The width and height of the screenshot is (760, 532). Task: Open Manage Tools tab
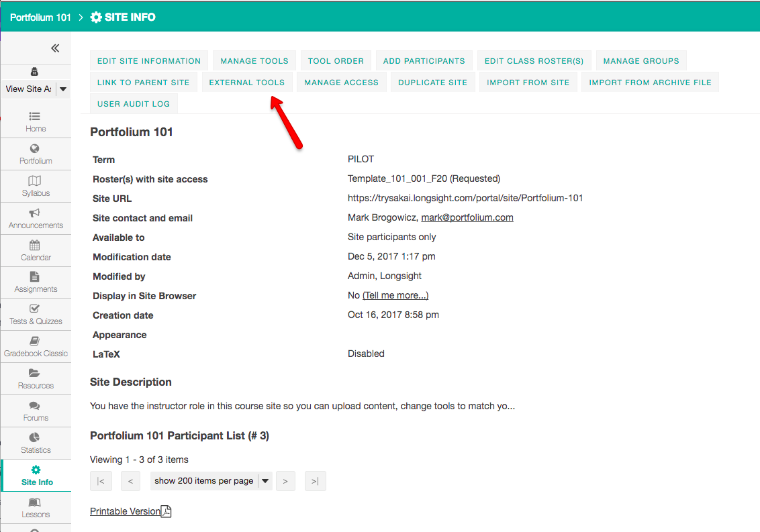(254, 61)
